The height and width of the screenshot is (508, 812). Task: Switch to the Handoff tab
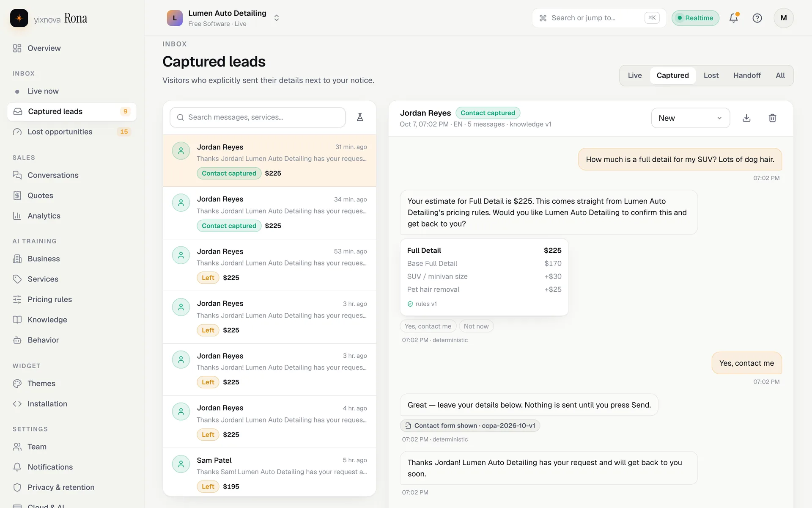[x=747, y=75]
